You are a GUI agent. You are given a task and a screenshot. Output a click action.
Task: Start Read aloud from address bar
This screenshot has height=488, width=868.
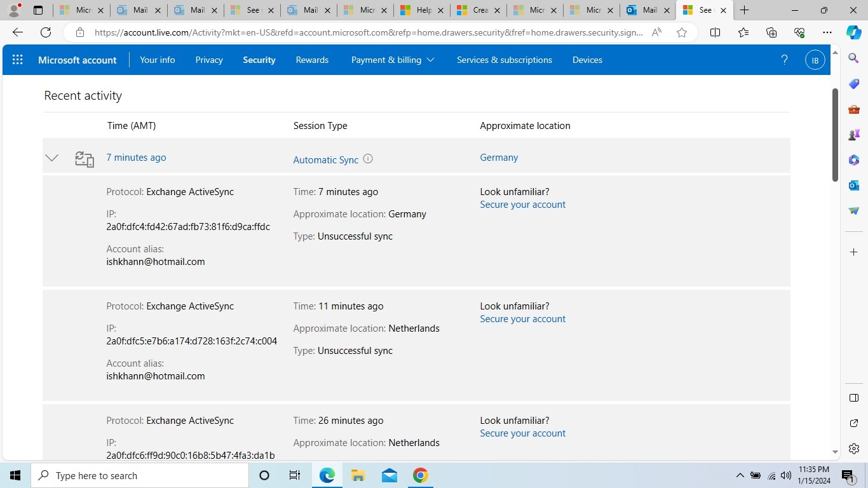(x=657, y=32)
